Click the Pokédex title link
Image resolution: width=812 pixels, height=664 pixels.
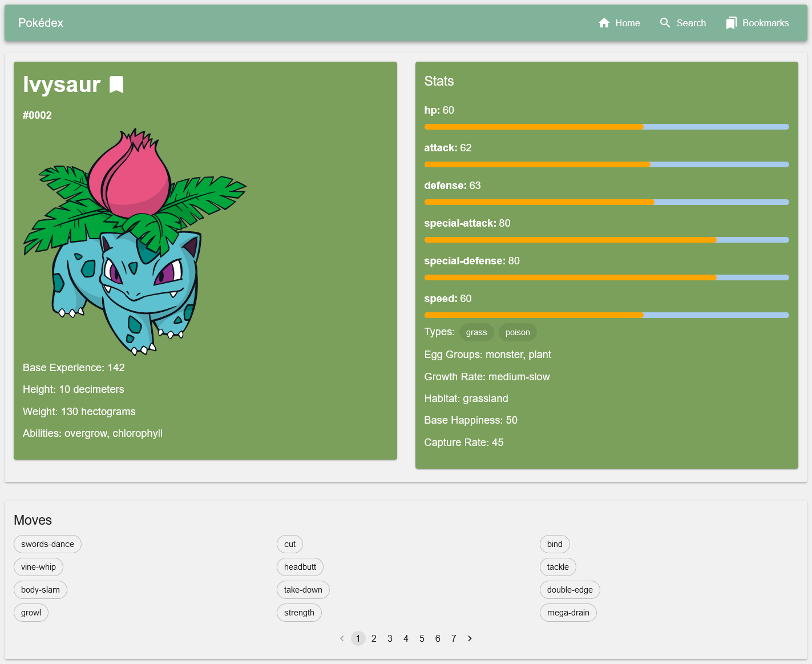click(41, 23)
